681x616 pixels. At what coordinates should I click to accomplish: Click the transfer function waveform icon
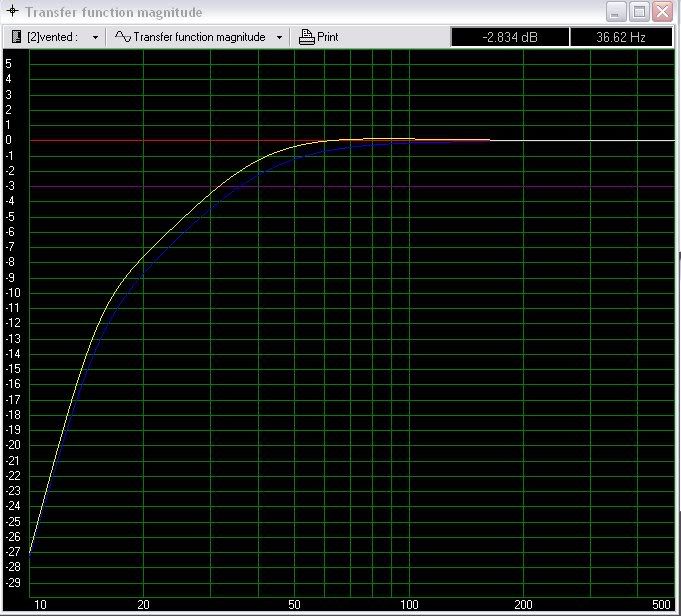pos(122,36)
